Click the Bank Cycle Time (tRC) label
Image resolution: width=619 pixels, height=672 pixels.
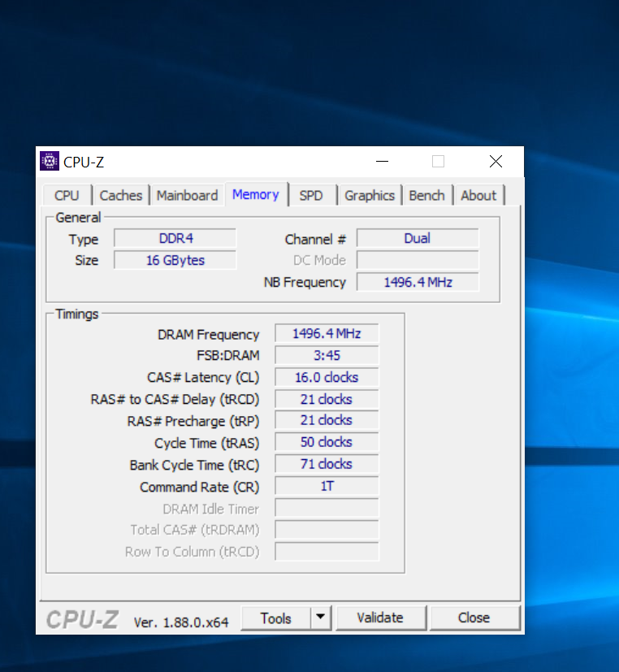(194, 466)
